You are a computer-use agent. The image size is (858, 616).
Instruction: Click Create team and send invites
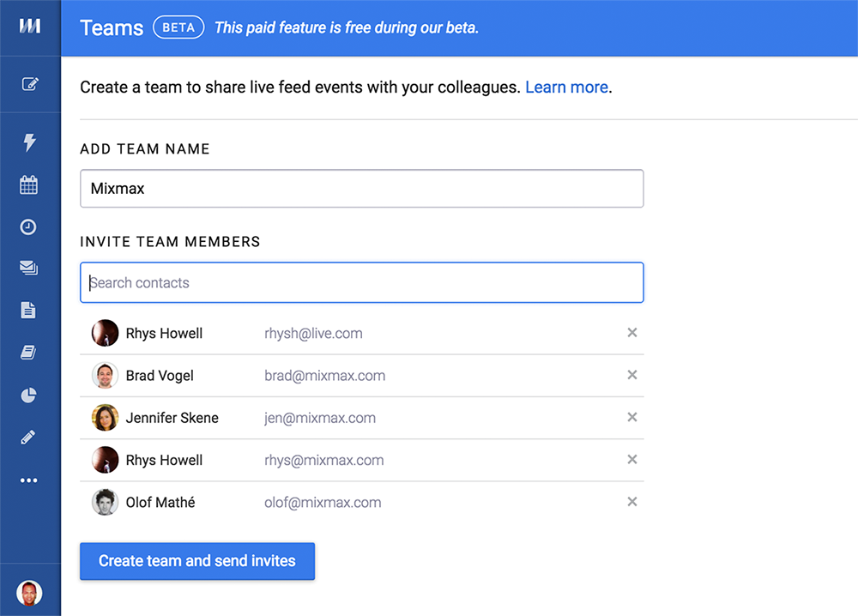click(x=197, y=561)
